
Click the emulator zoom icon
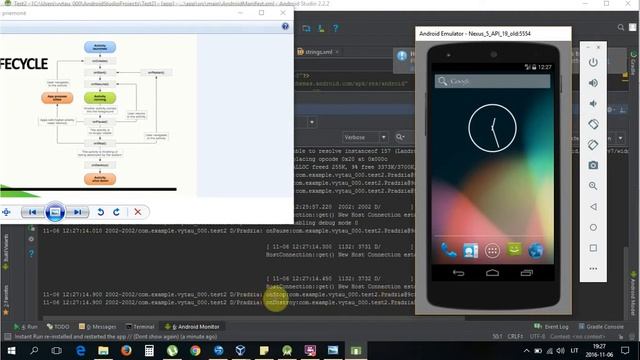pos(593,186)
